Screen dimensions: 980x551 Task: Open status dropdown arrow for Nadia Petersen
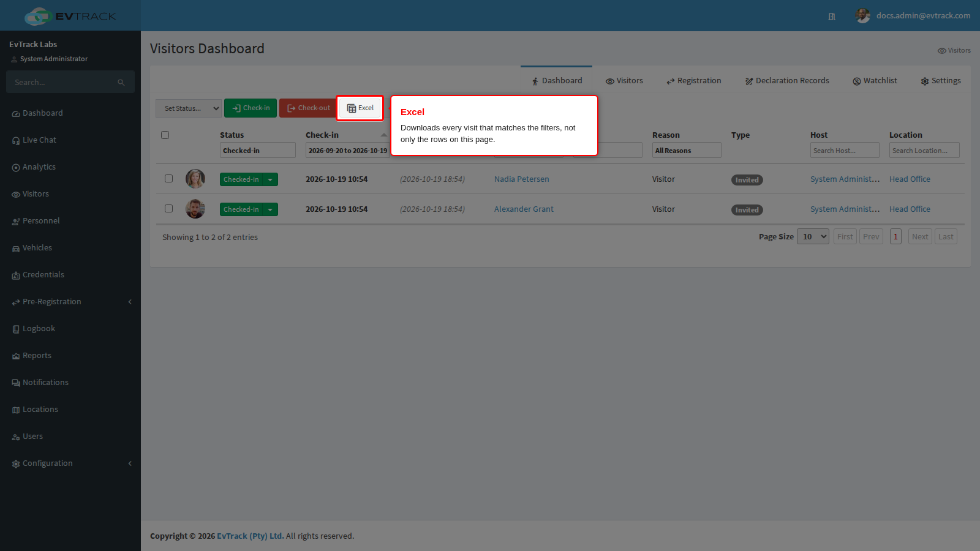pos(270,179)
